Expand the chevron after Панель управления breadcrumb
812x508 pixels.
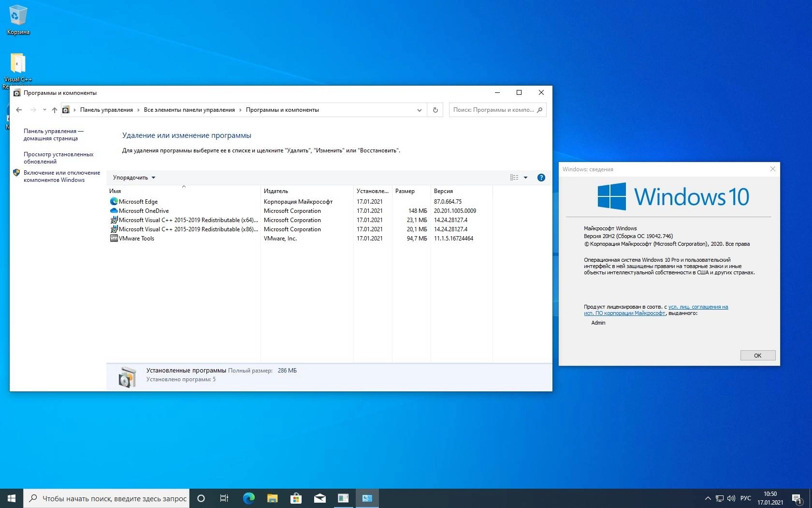tap(138, 110)
